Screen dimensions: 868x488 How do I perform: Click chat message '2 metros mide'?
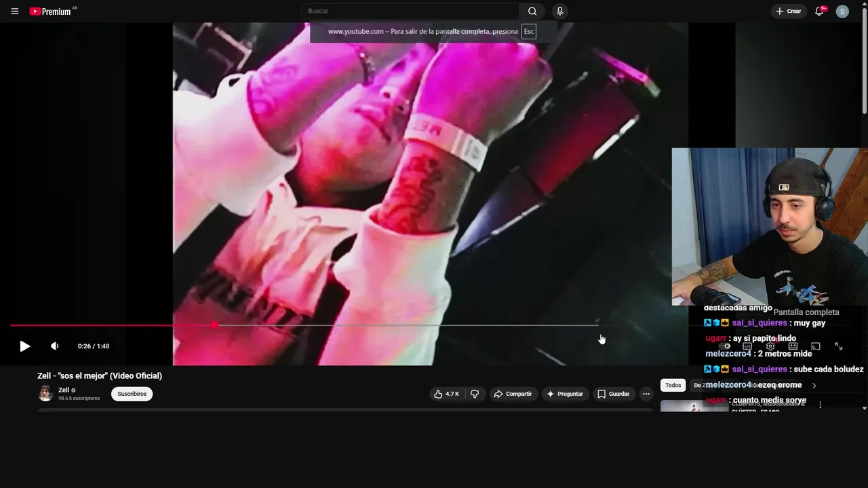click(785, 354)
